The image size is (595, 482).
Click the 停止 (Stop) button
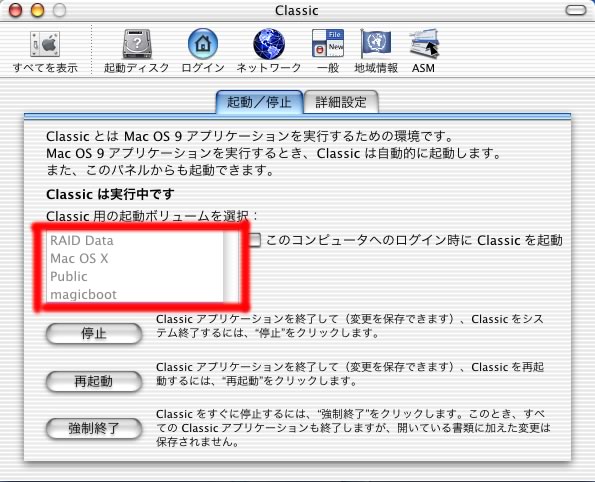coord(94,334)
